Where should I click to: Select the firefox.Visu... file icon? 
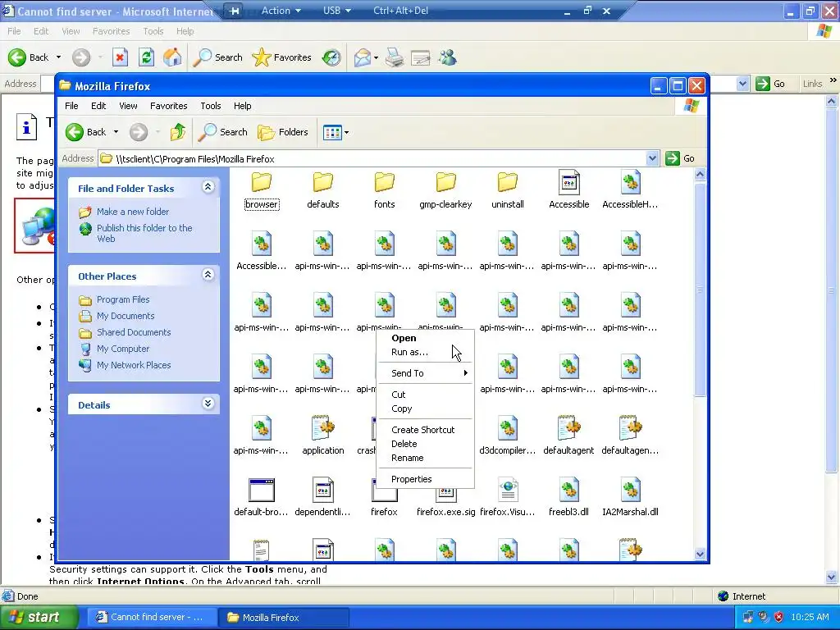507,490
